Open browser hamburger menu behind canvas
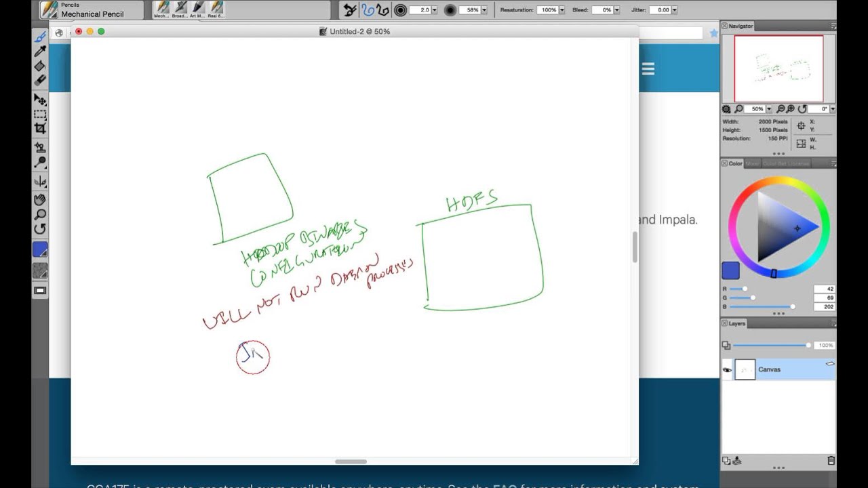The width and height of the screenshot is (868, 488). 648,68
